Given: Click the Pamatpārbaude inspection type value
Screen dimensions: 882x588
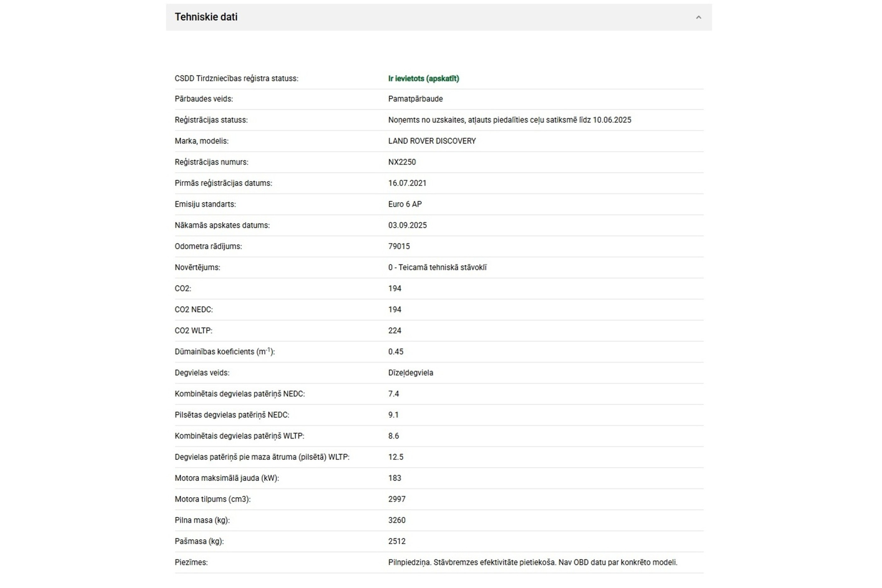Looking at the screenshot, I should pyautogui.click(x=415, y=99).
